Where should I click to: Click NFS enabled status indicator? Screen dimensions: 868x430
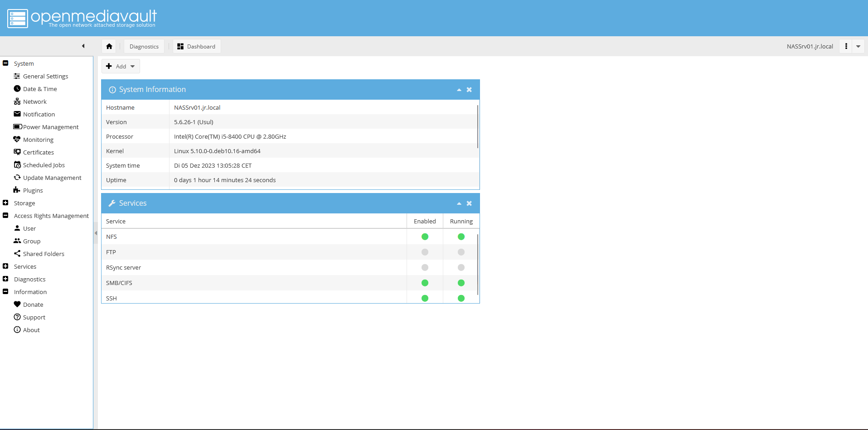pyautogui.click(x=425, y=237)
